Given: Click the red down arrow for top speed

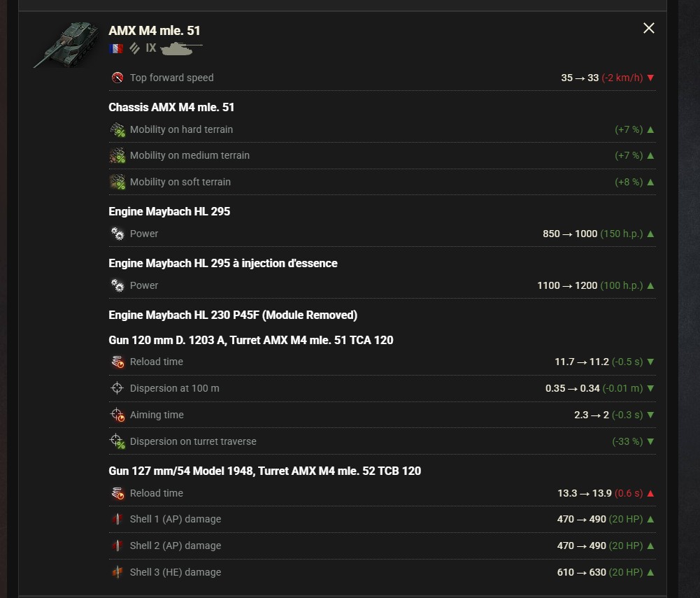Looking at the screenshot, I should [650, 78].
